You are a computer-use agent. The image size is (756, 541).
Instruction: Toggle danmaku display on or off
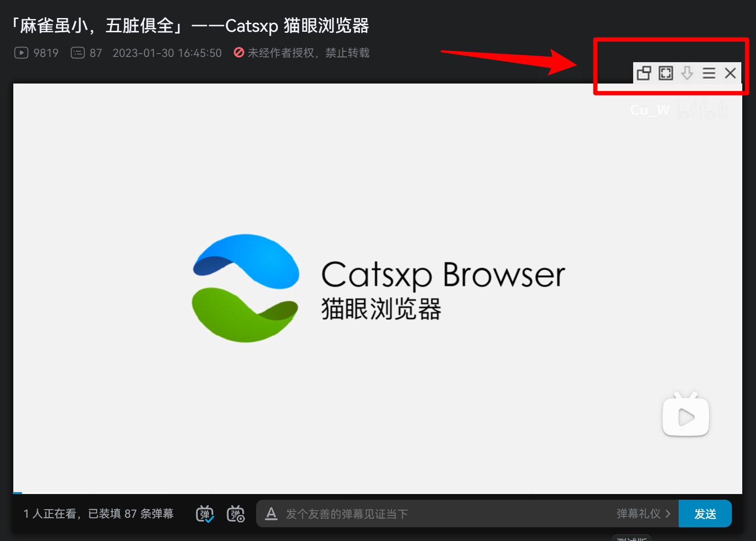pos(205,514)
